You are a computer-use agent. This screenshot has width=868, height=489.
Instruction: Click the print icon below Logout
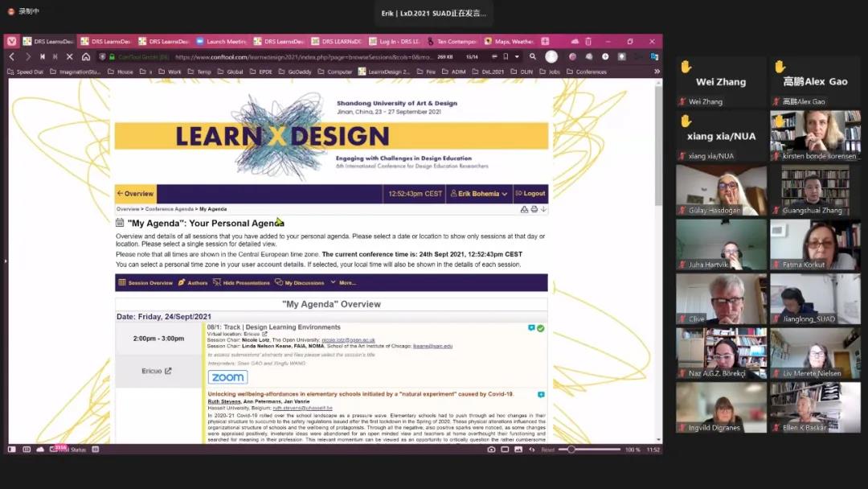tap(534, 209)
